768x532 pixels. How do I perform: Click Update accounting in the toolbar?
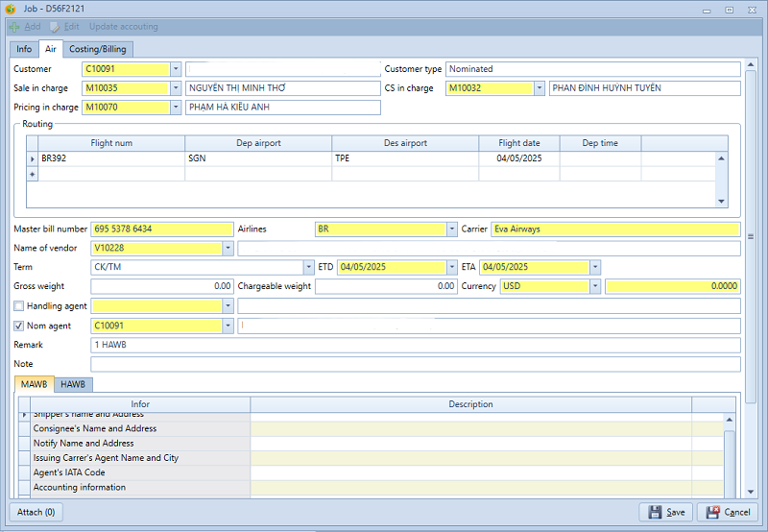(124, 27)
